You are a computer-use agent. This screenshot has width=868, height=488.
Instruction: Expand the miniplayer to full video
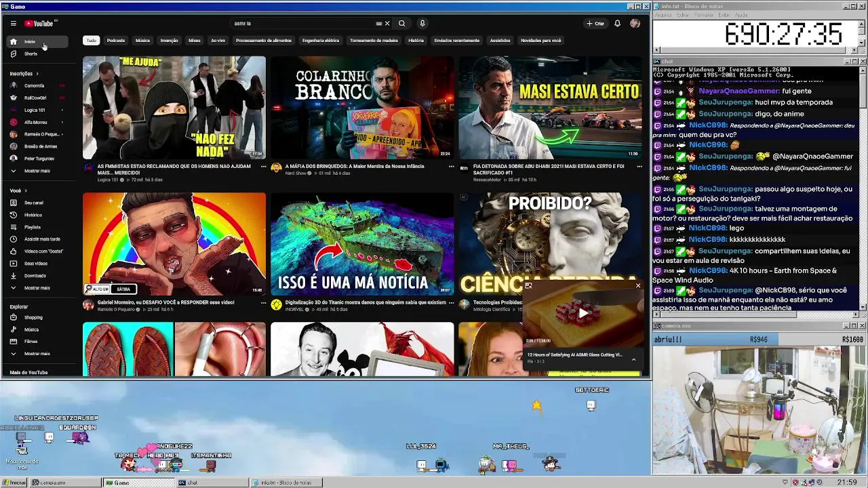[x=528, y=285]
